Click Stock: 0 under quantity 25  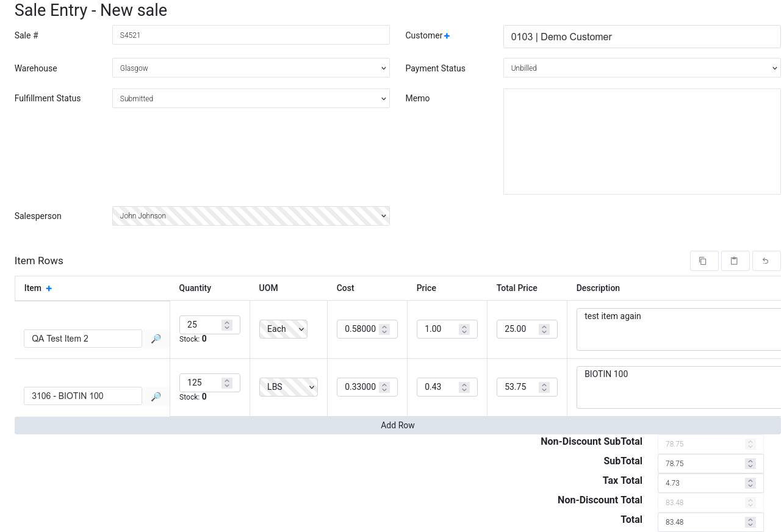click(193, 339)
